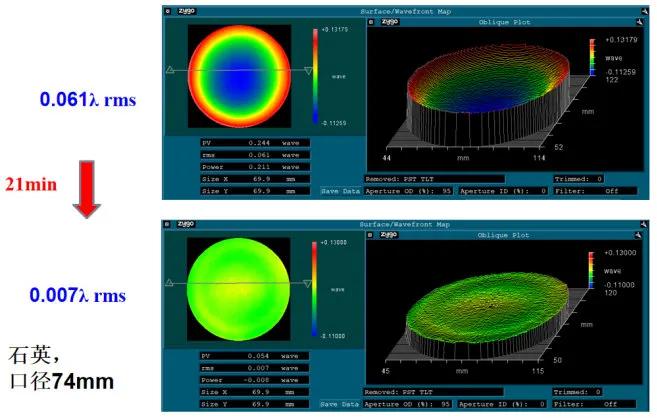The height and width of the screenshot is (418, 657).
Task: Click Filter: Off control beside Save Data, PV 0.054 window
Action: tap(594, 404)
